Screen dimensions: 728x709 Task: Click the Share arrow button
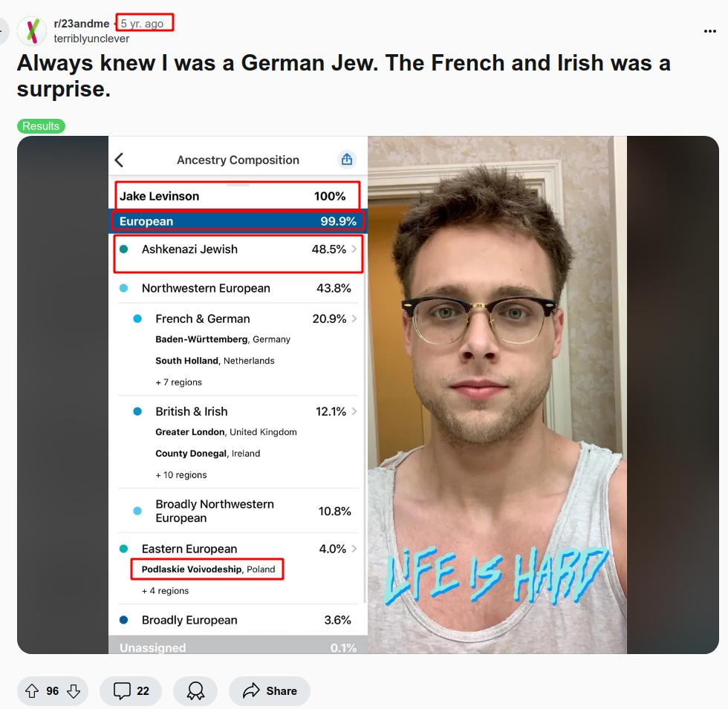tap(270, 691)
